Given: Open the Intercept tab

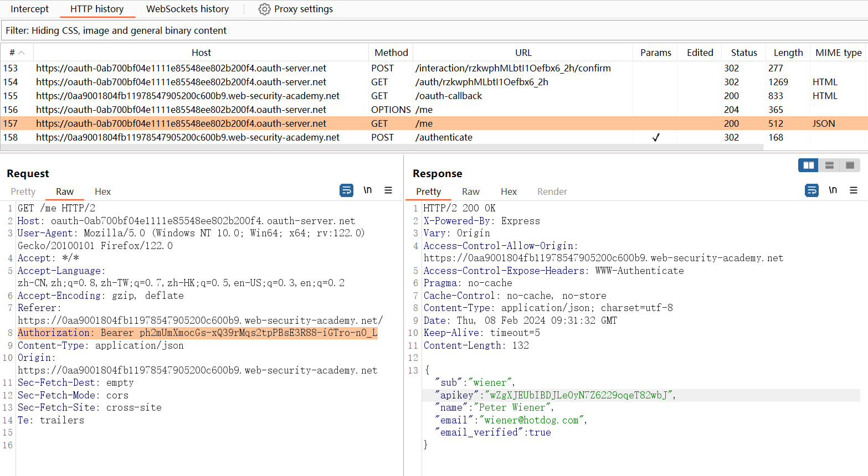Looking at the screenshot, I should pyautogui.click(x=30, y=9).
